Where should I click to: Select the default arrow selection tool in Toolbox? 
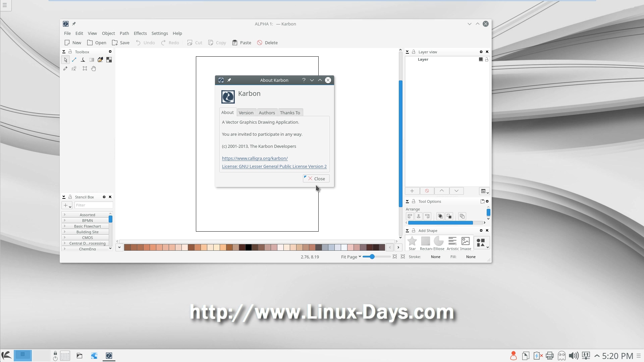tap(65, 60)
